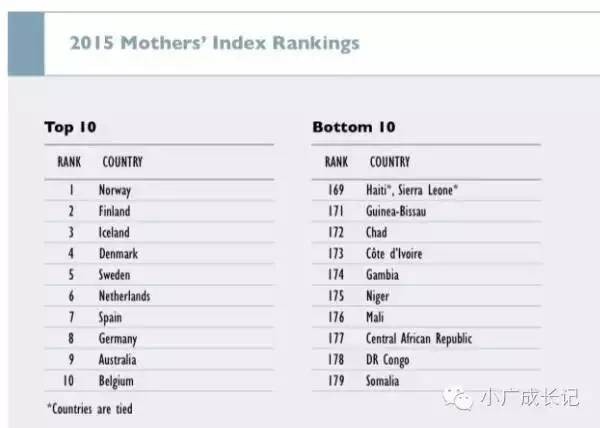Click the Haiti, Sierra Leone entry
The width and height of the screenshot is (600, 428).
pos(412,190)
